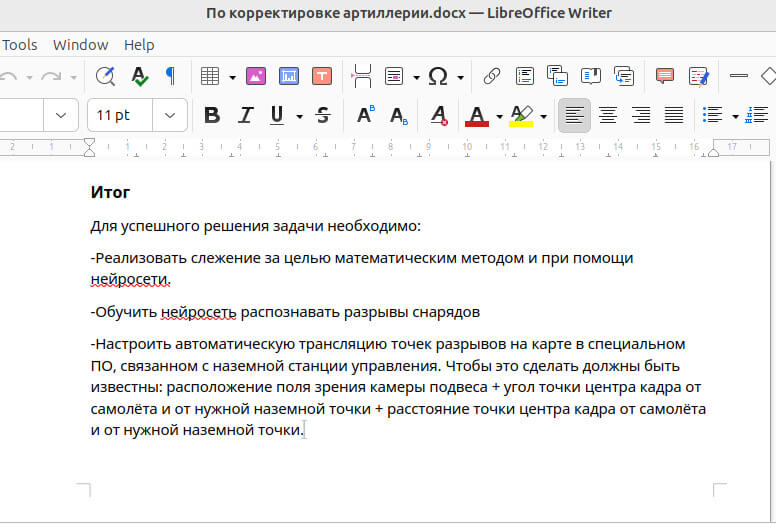Click the Redo arrow icon
This screenshot has height=524, width=776.
coord(51,76)
